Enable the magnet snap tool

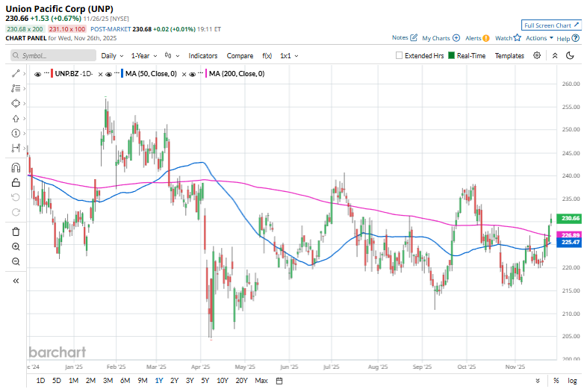click(16, 167)
